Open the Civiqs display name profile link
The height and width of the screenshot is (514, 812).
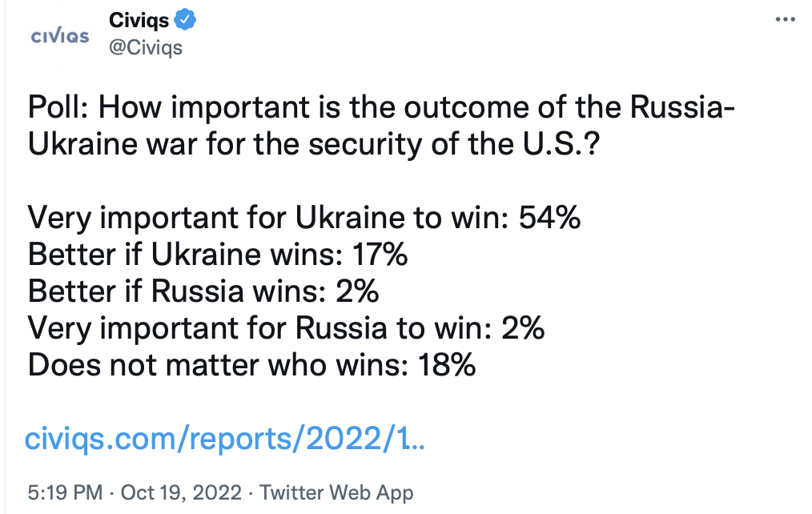tap(138, 20)
